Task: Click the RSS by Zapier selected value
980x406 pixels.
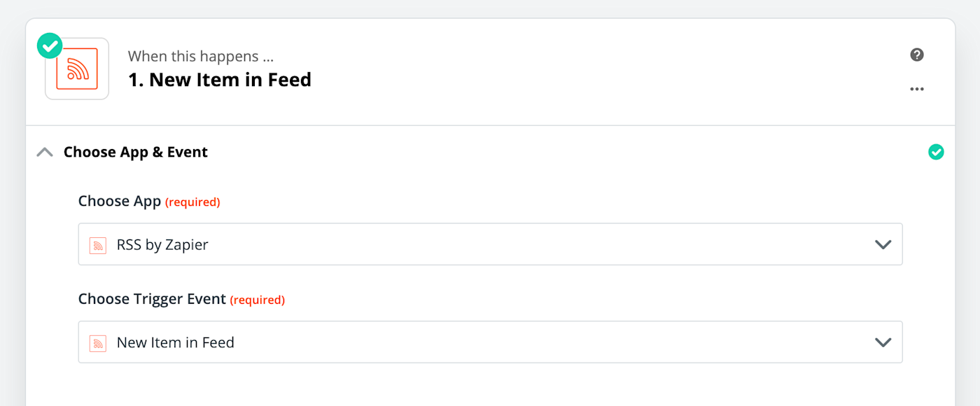Action: (x=162, y=244)
